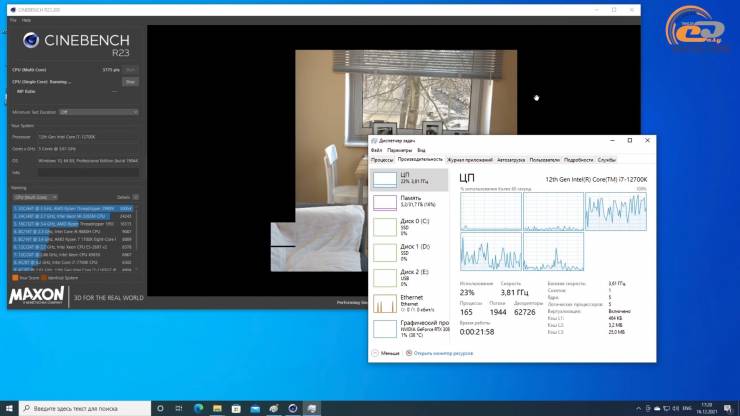
Task: Open File Explorer from the taskbar
Action: click(217, 408)
